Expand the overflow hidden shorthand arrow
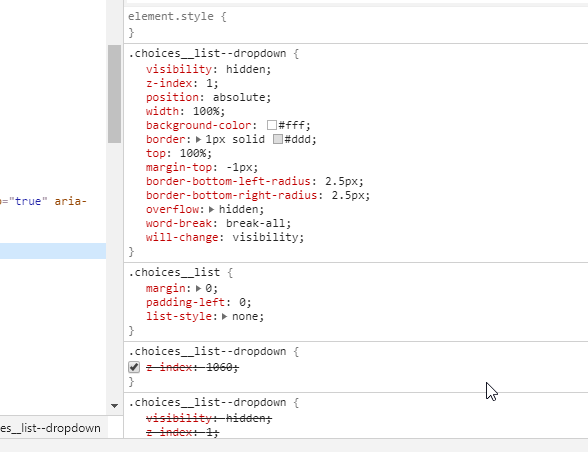Screen dimensions: 588x452 point(212,209)
